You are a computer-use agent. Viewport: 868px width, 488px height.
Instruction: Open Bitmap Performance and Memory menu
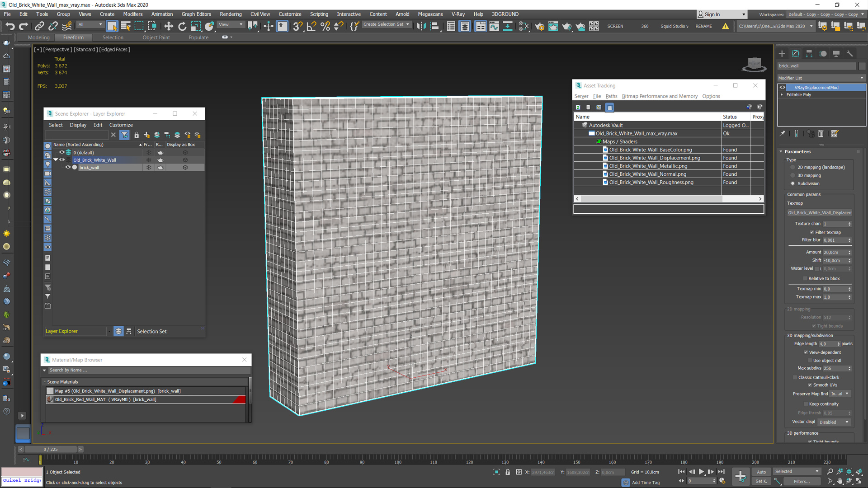click(x=660, y=96)
